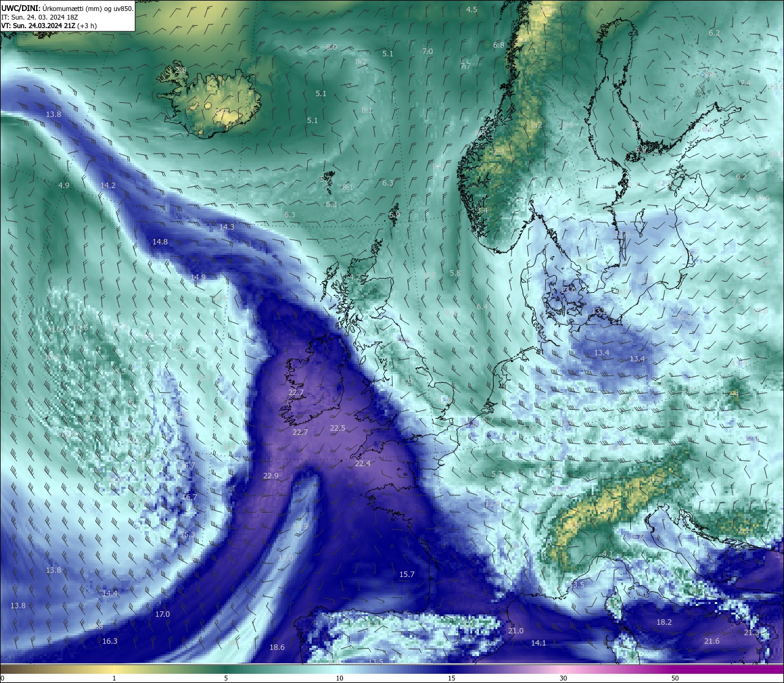
Task: Click the '0' tick label on the color scale
Action: (2, 678)
